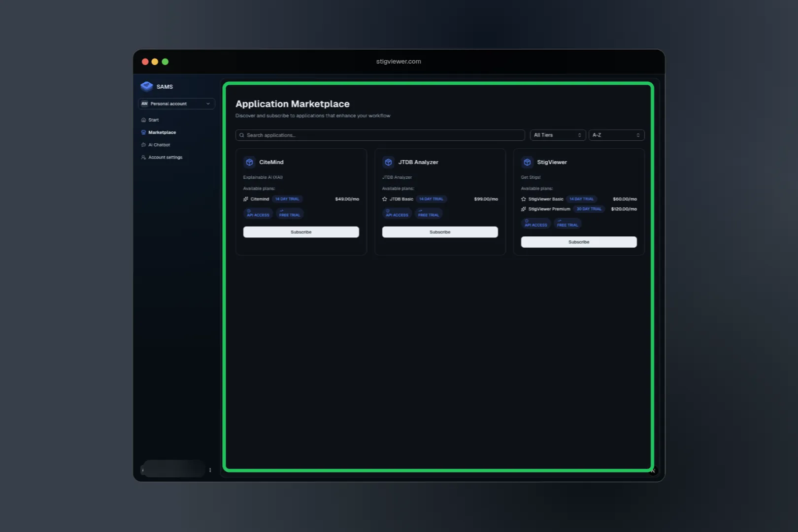
Task: Click the CiteMind cube icon on its card
Action: pyautogui.click(x=249, y=162)
